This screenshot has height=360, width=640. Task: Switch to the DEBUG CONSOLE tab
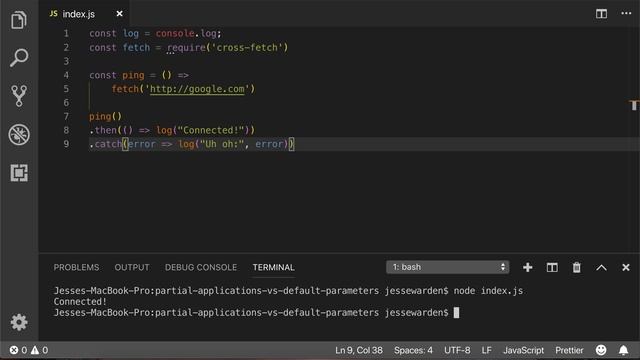click(x=201, y=267)
